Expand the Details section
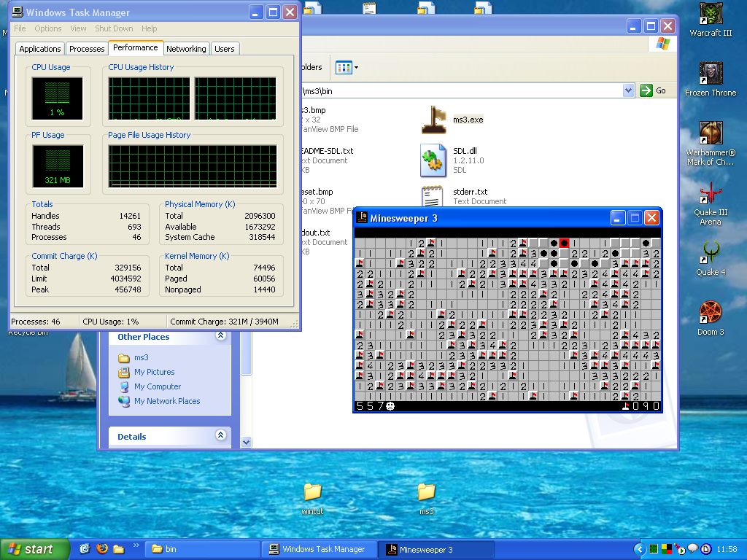This screenshot has height=560, width=747. (220, 436)
